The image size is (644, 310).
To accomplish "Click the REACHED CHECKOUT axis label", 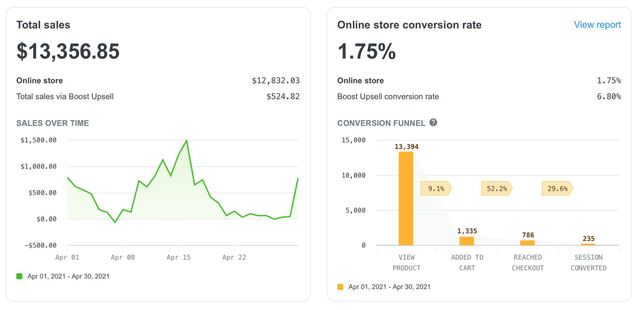I will click(528, 263).
